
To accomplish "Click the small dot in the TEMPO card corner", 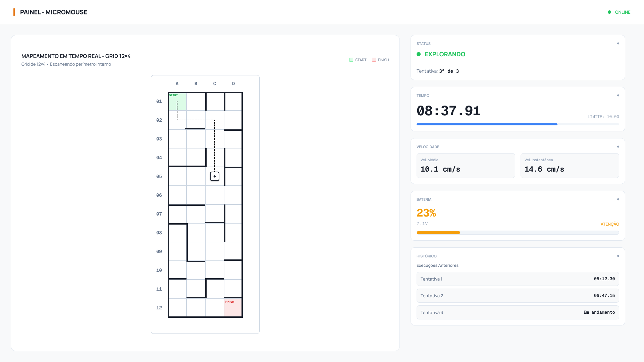I will coord(618,96).
